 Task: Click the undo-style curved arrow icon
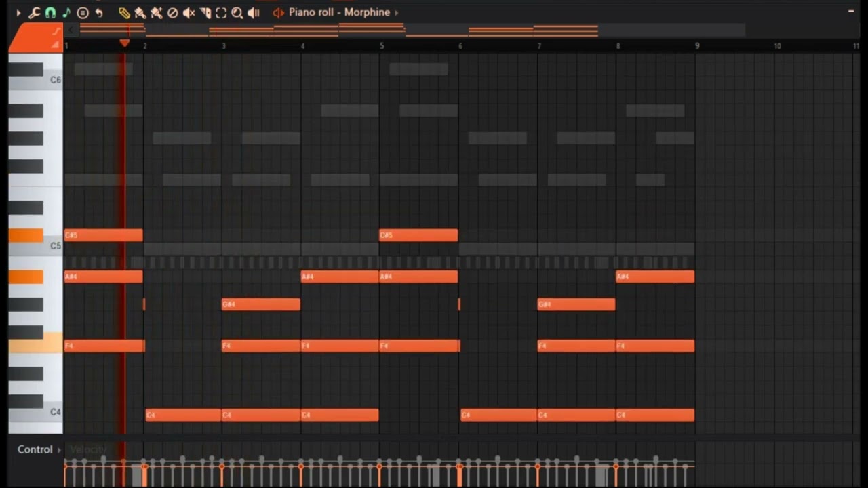[99, 12]
